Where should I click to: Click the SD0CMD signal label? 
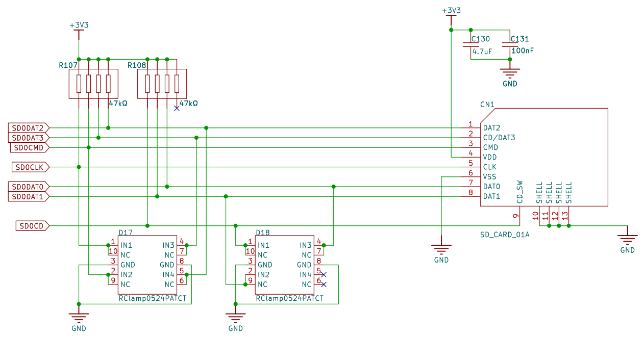point(29,147)
